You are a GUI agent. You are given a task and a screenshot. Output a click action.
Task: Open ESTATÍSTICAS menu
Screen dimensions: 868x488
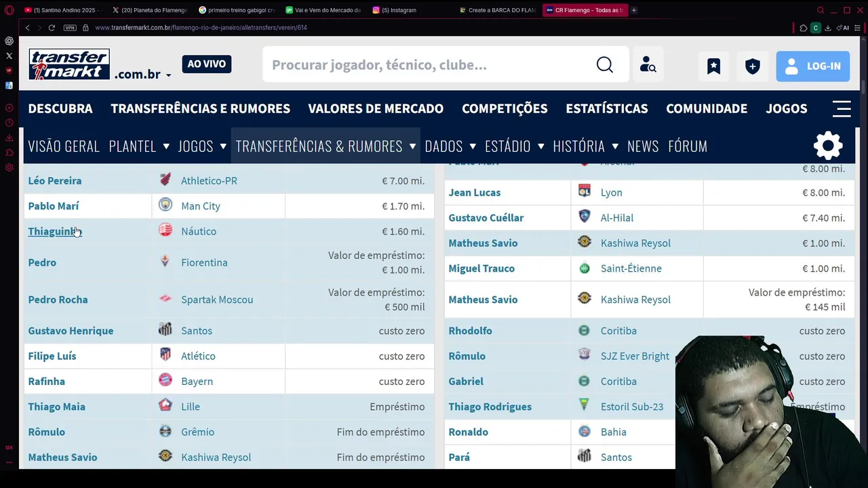[x=607, y=108]
